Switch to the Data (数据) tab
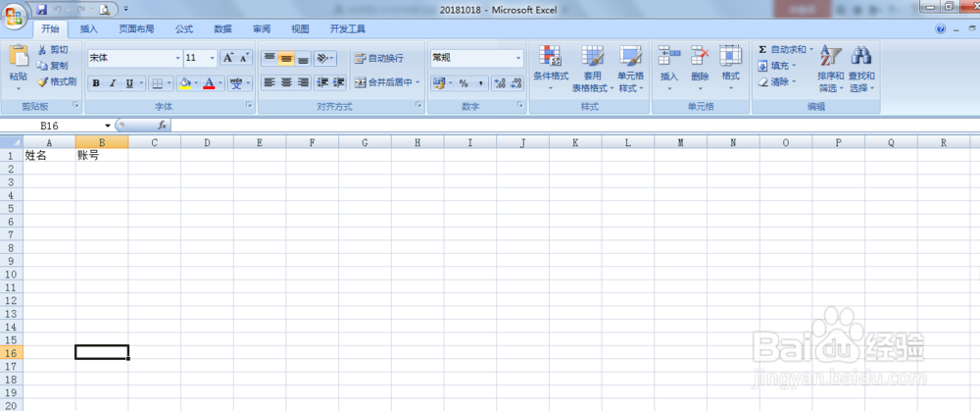Image resolution: width=980 pixels, height=411 pixels. 222,29
